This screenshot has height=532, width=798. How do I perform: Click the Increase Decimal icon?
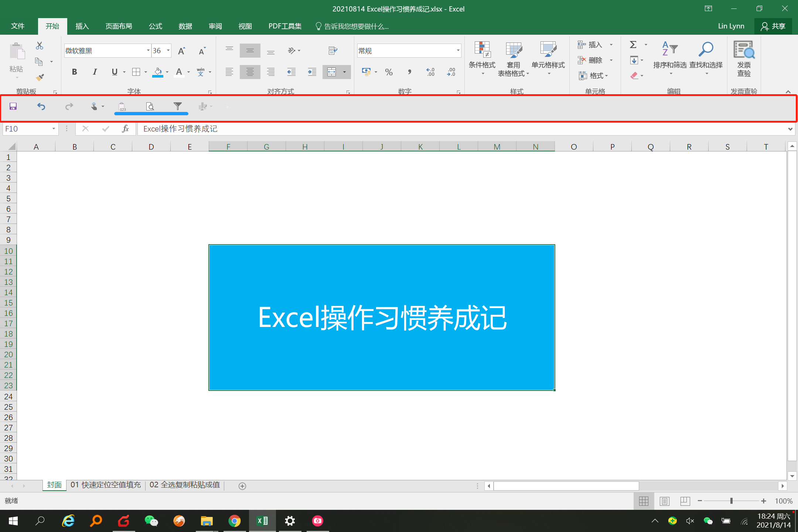pos(430,72)
